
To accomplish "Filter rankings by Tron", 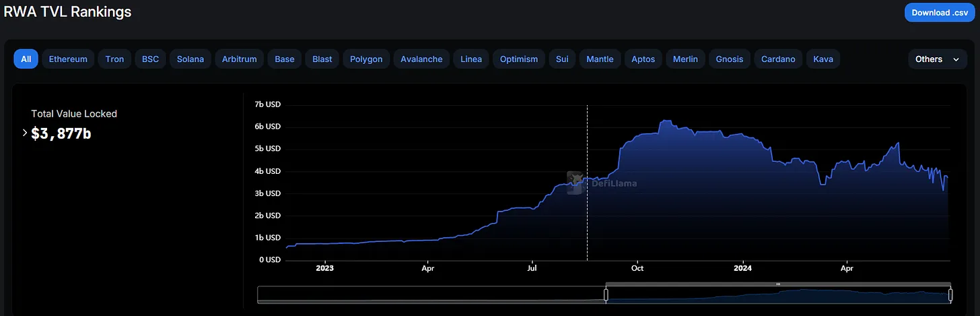I will point(114,59).
